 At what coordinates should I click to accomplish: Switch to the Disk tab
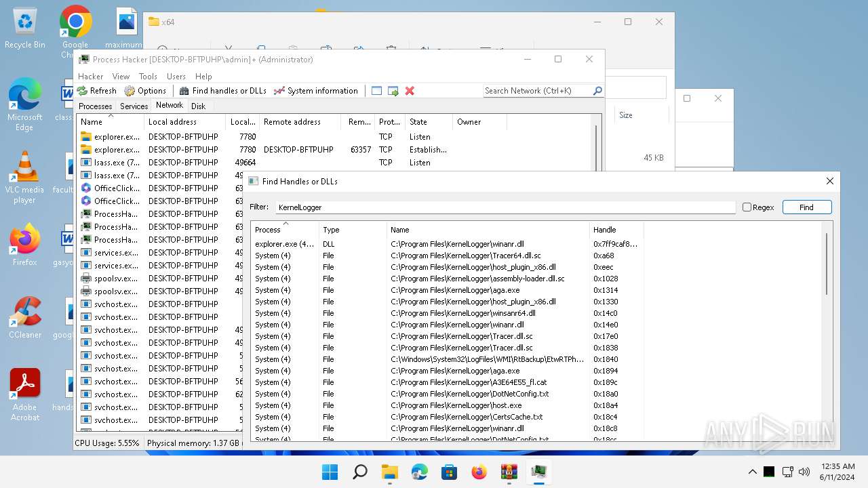198,106
